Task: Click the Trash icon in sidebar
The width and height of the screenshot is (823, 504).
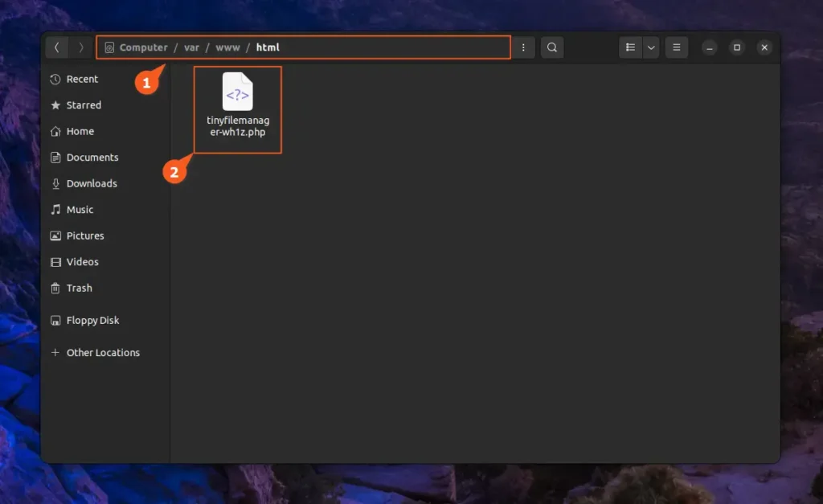Action: pos(55,288)
